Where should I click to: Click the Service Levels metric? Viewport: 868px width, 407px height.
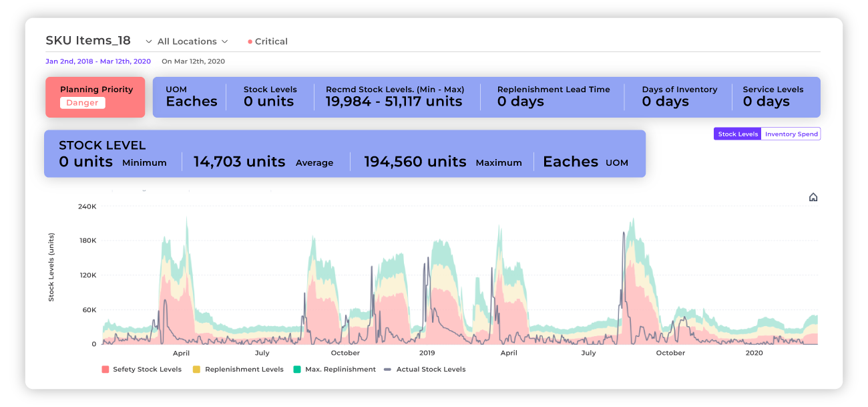tap(773, 96)
